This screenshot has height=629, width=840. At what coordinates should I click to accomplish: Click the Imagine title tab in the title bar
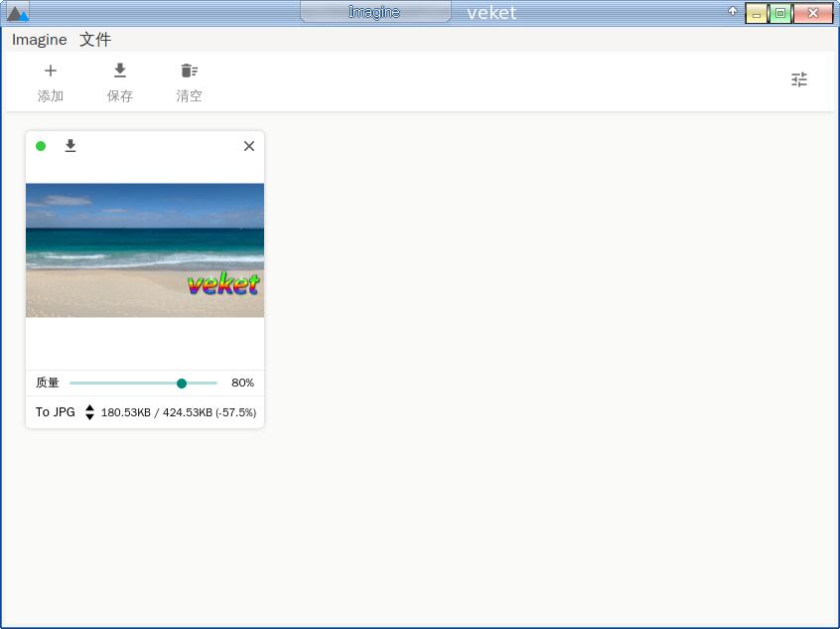click(x=374, y=12)
